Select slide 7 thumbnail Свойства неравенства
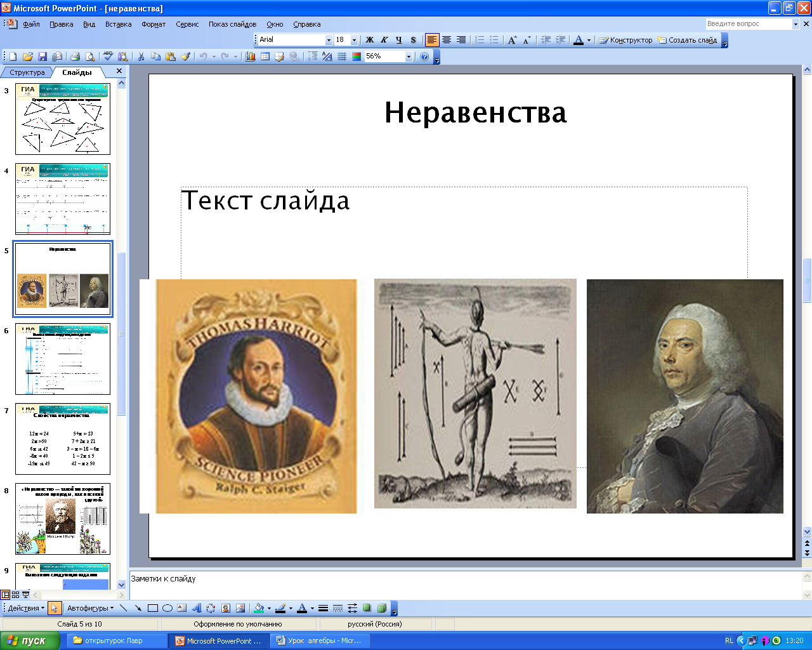The width and height of the screenshot is (812, 650). click(x=63, y=439)
